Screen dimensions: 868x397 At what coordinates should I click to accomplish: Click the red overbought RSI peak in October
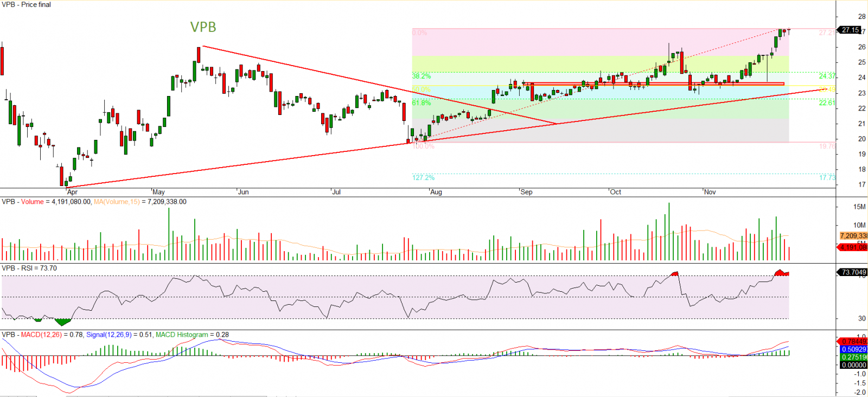[x=675, y=274]
